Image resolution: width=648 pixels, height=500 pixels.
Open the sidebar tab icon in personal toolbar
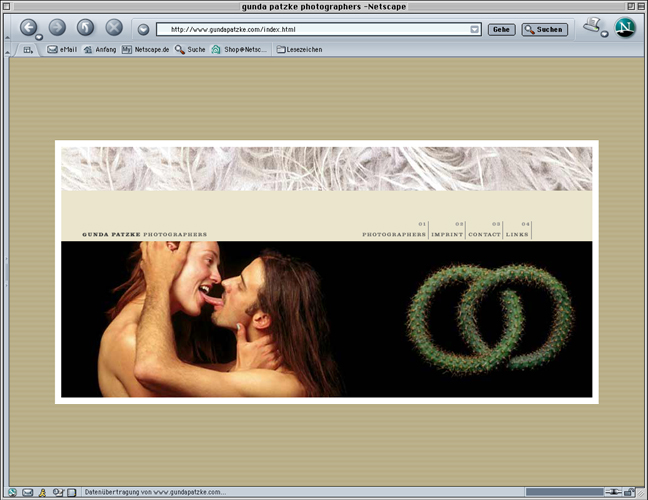coord(28,50)
